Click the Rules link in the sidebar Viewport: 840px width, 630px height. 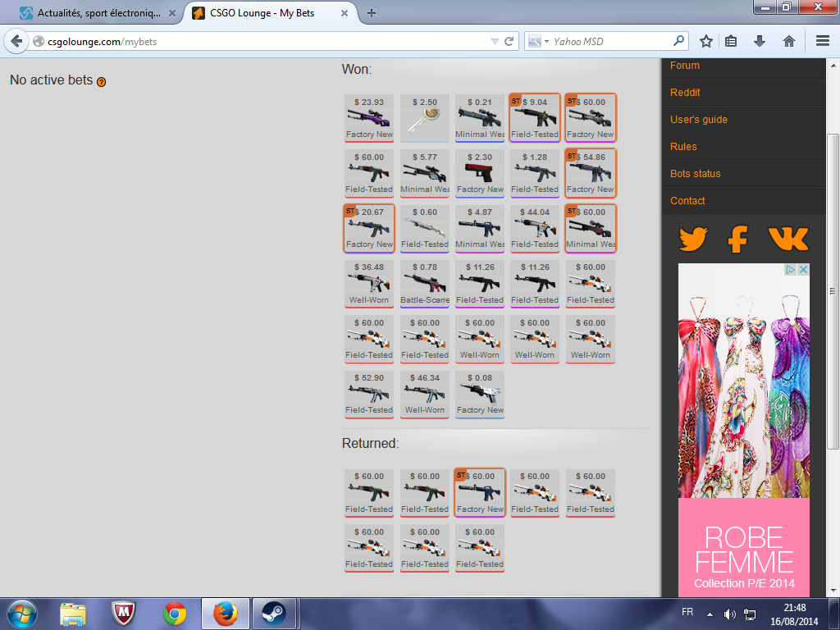[683, 147]
